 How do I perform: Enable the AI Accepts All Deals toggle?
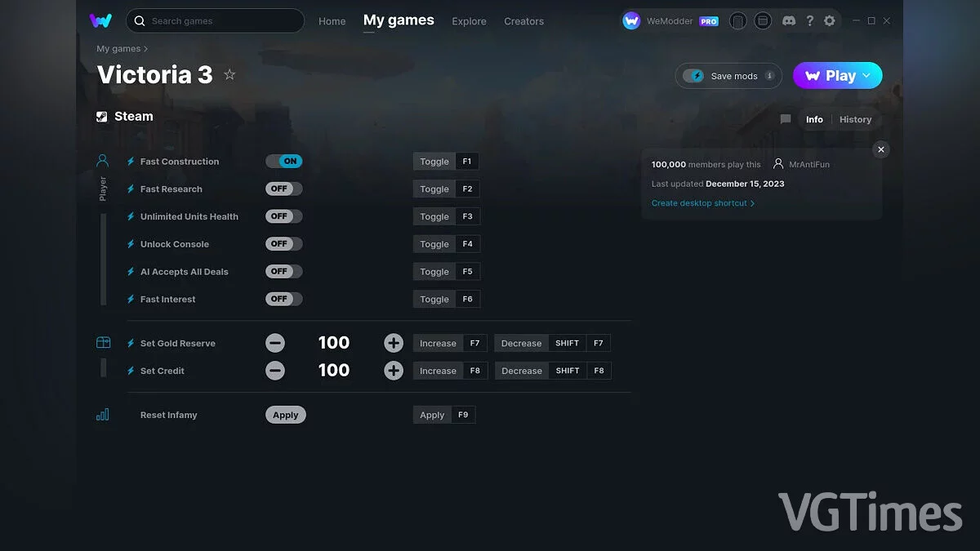(x=284, y=272)
